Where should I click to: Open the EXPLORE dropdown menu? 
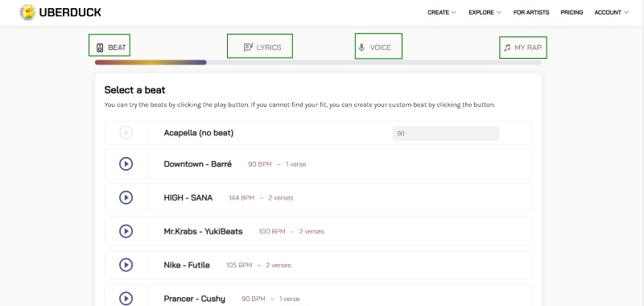[485, 12]
